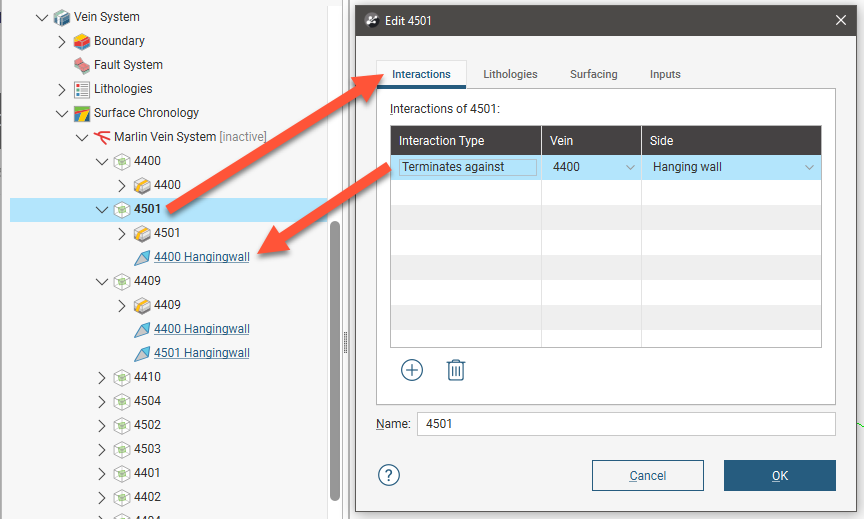Click the help question mark icon
This screenshot has width=864, height=519.
pyautogui.click(x=389, y=475)
